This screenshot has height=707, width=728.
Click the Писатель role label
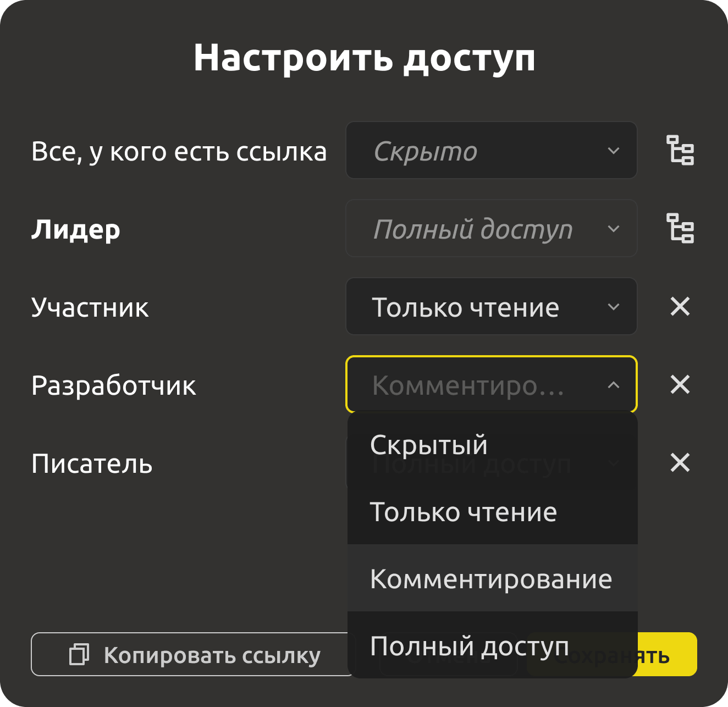[91, 463]
